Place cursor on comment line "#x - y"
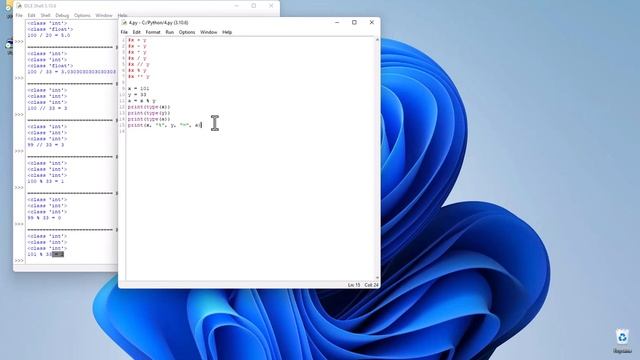Image resolution: width=640 pixels, height=360 pixels. tap(137, 46)
